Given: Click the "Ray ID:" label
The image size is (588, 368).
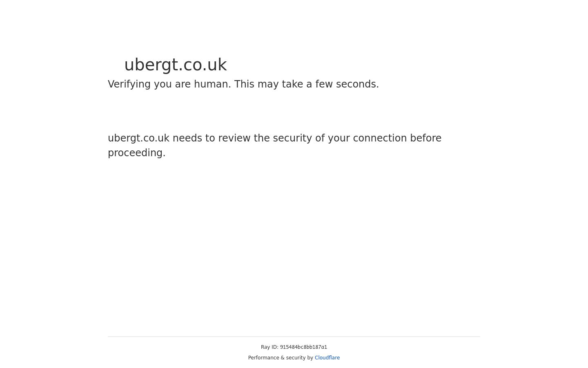Looking at the screenshot, I should coord(269,347).
